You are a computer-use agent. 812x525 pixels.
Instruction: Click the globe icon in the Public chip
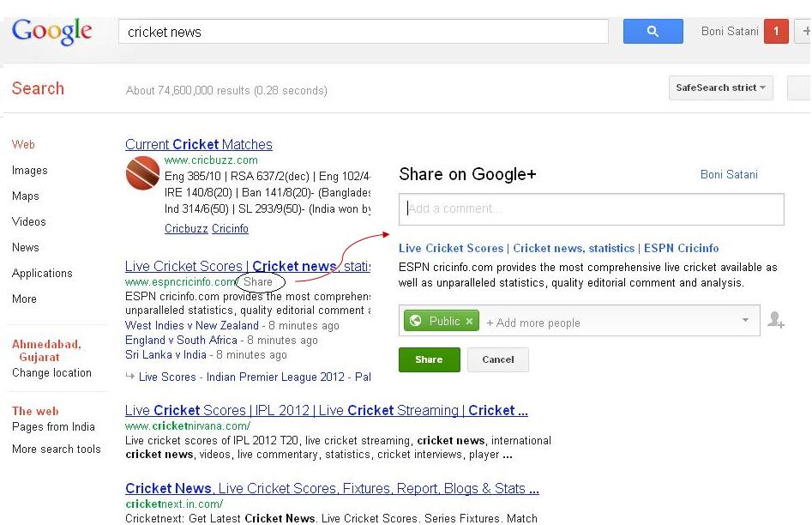click(415, 321)
